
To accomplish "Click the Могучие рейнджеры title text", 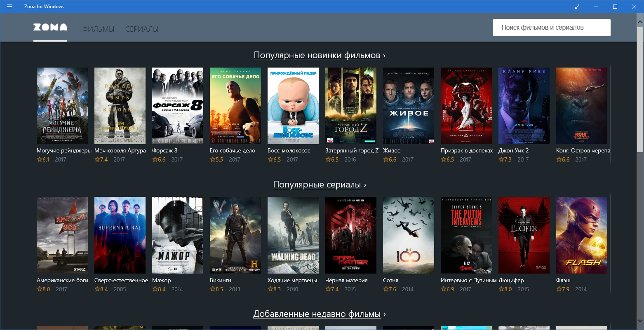I will click(x=64, y=151).
